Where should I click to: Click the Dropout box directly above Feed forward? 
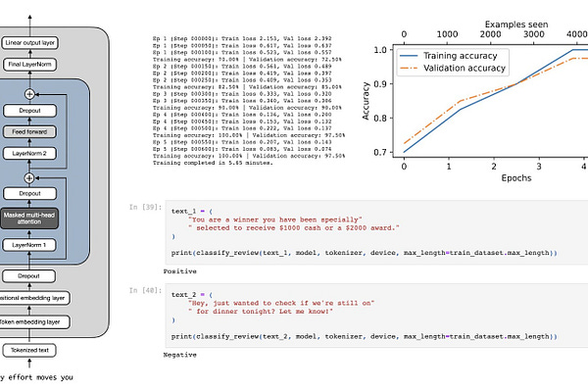click(x=29, y=111)
